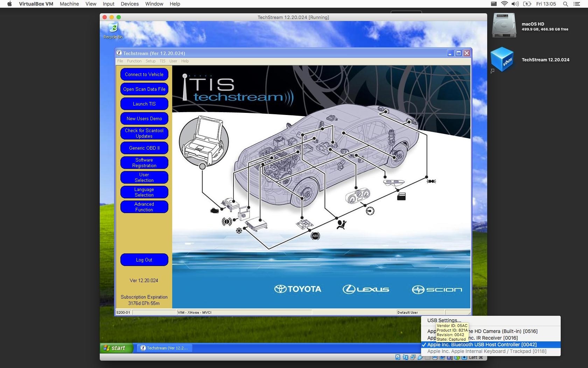Click the VirtualBox display status icon
This screenshot has width=588, height=368.
click(x=435, y=357)
